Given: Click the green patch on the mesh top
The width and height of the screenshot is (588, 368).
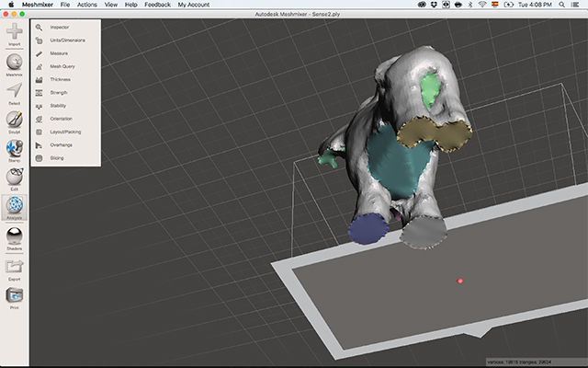Looking at the screenshot, I should 430,89.
